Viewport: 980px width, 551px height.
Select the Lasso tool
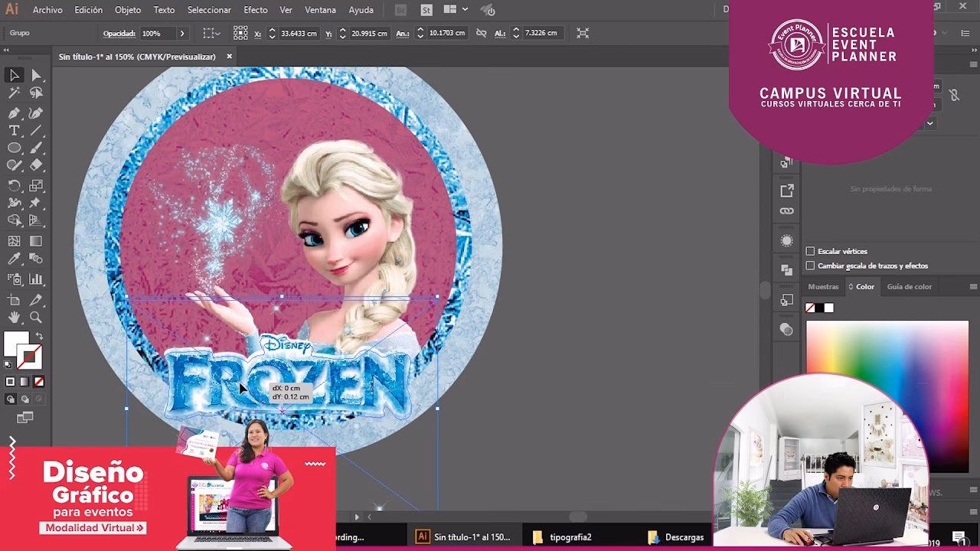36,93
